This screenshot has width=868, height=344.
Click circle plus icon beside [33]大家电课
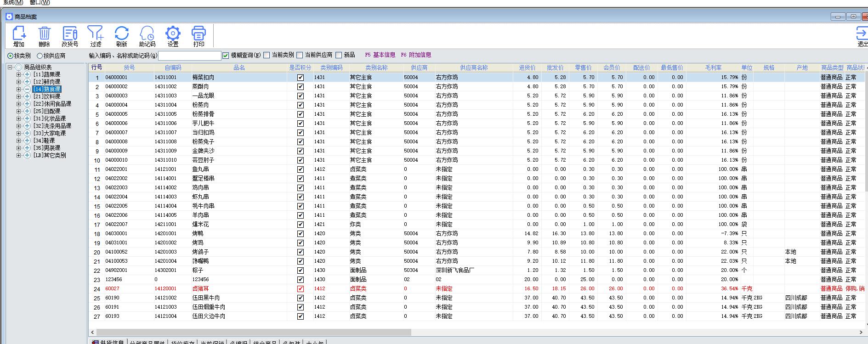pyautogui.click(x=27, y=133)
